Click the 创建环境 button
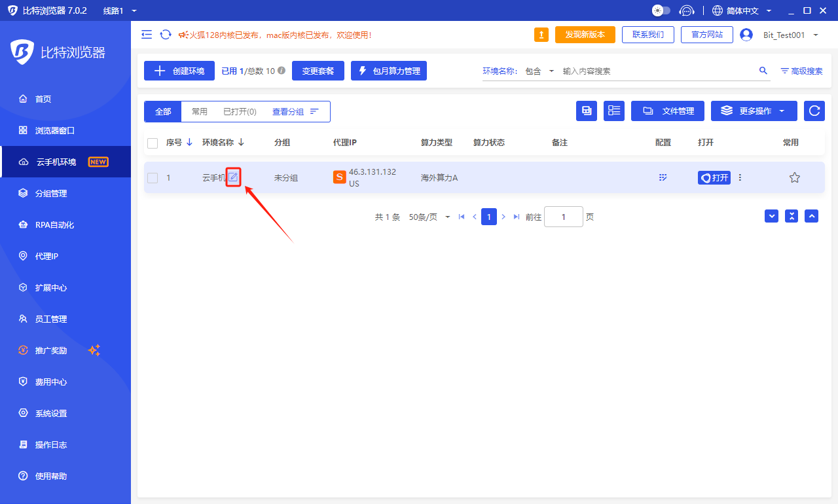838x504 pixels. [x=179, y=71]
